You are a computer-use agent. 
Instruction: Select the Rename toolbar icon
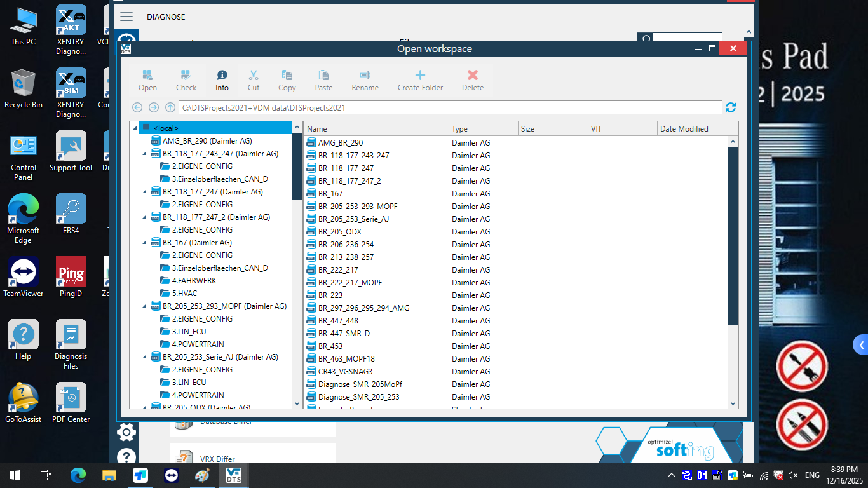pyautogui.click(x=365, y=79)
